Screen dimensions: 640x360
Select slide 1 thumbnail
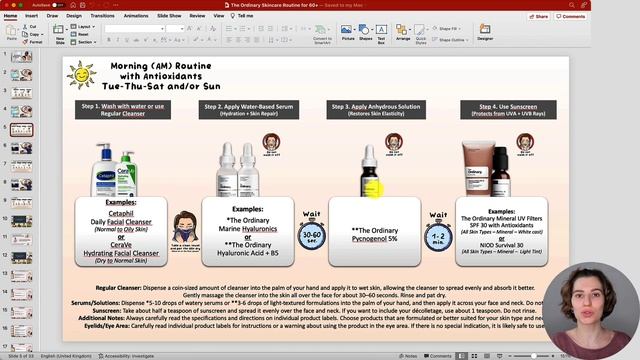(22, 56)
